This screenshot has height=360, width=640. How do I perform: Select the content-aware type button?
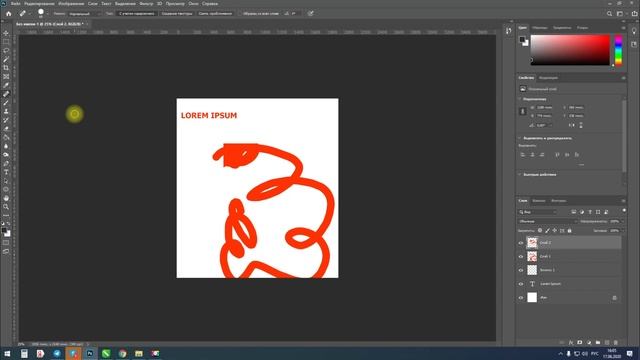pyautogui.click(x=136, y=13)
